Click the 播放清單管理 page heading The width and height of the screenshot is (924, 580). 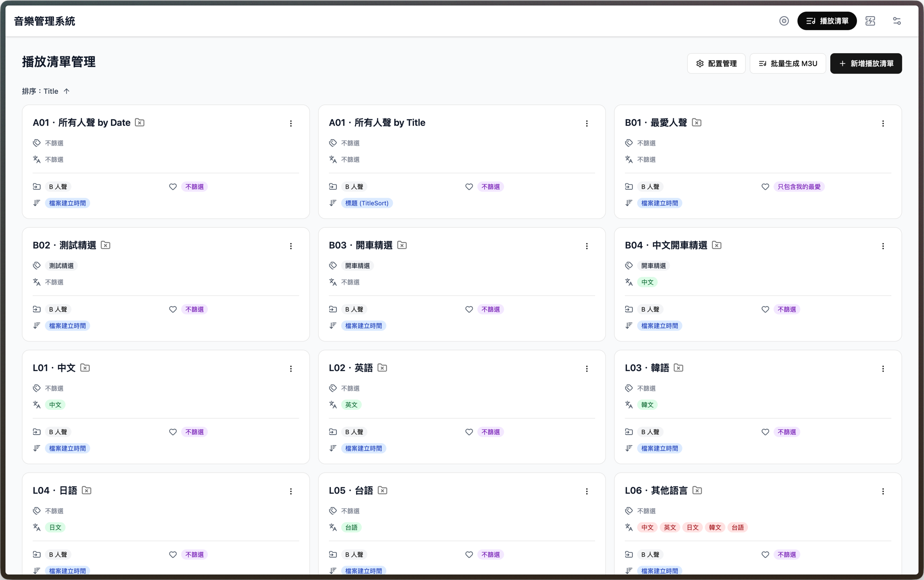click(x=59, y=62)
